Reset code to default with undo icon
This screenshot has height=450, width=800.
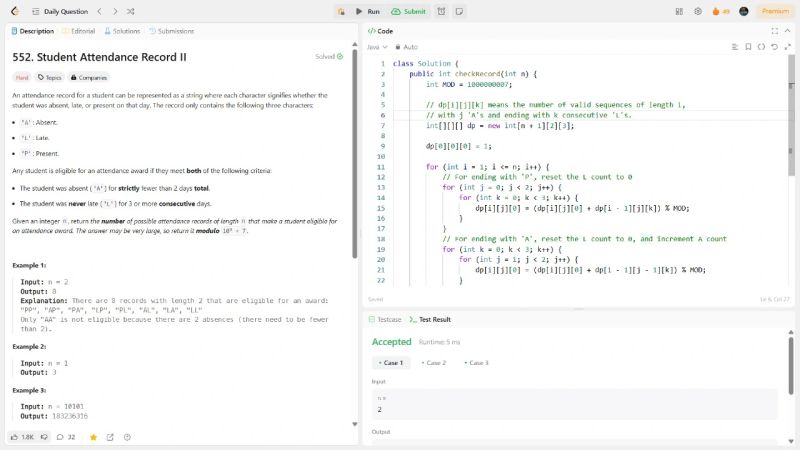(x=774, y=47)
